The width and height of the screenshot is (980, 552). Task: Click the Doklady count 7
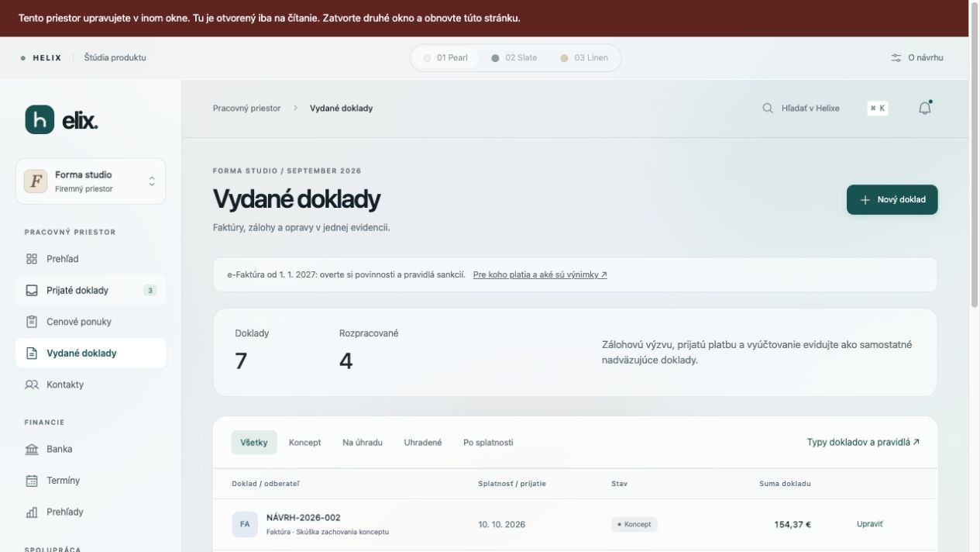pos(241,361)
